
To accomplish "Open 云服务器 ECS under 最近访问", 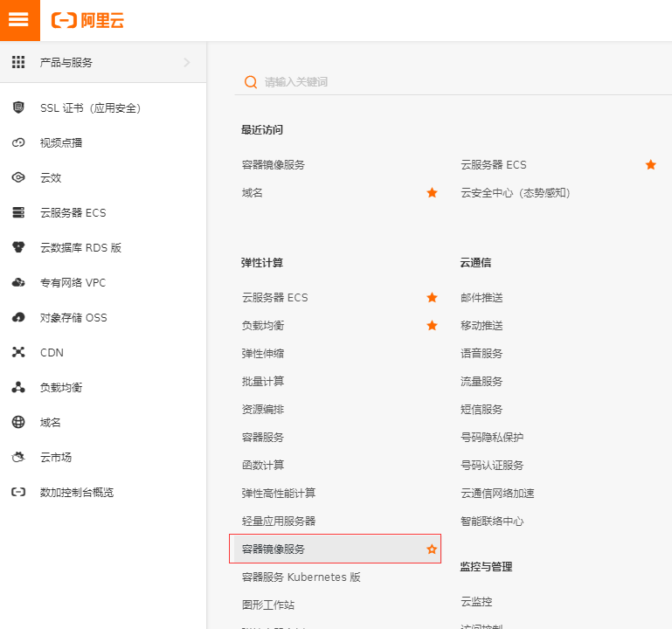I will [x=493, y=165].
